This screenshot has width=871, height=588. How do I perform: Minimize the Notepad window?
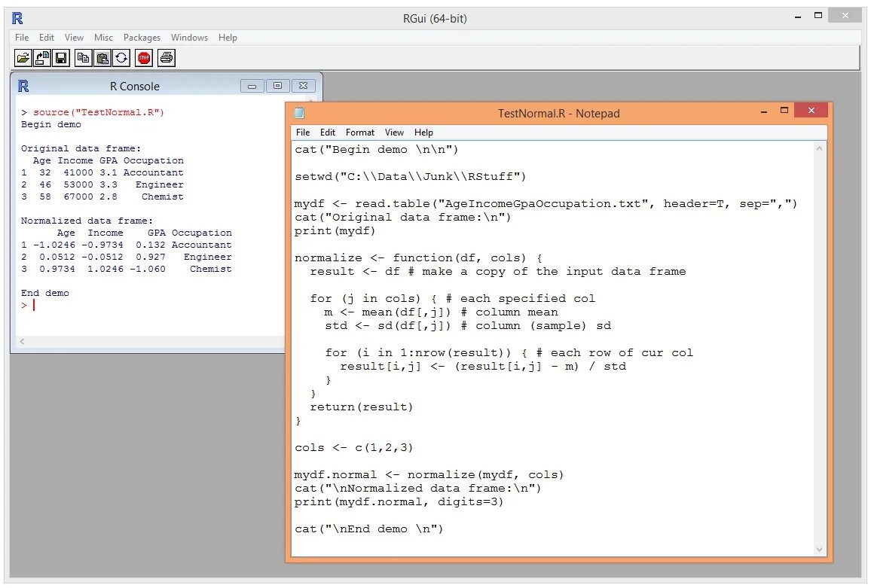(764, 111)
